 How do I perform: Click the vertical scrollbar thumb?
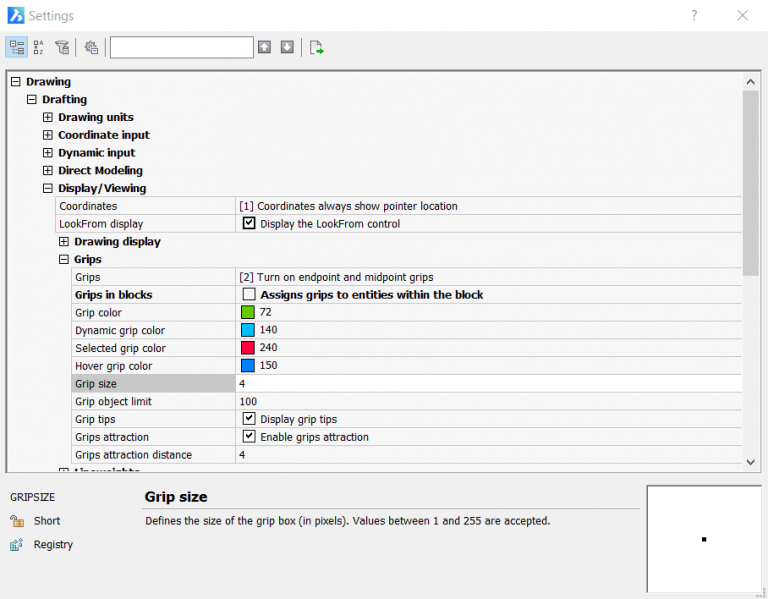[x=750, y=183]
